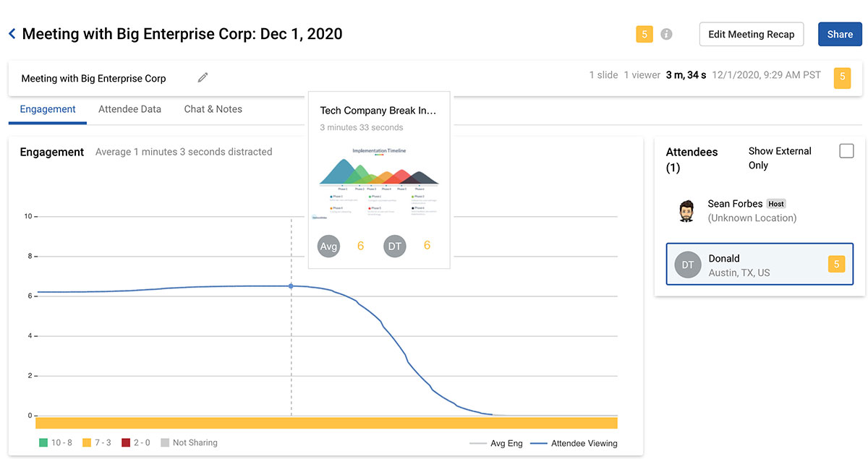This screenshot has width=868, height=459.
Task: Click the Edit Meeting Recap button
Action: point(752,34)
